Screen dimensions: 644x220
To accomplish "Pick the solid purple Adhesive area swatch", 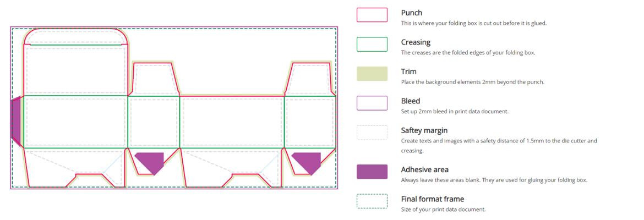I will pos(372,172).
